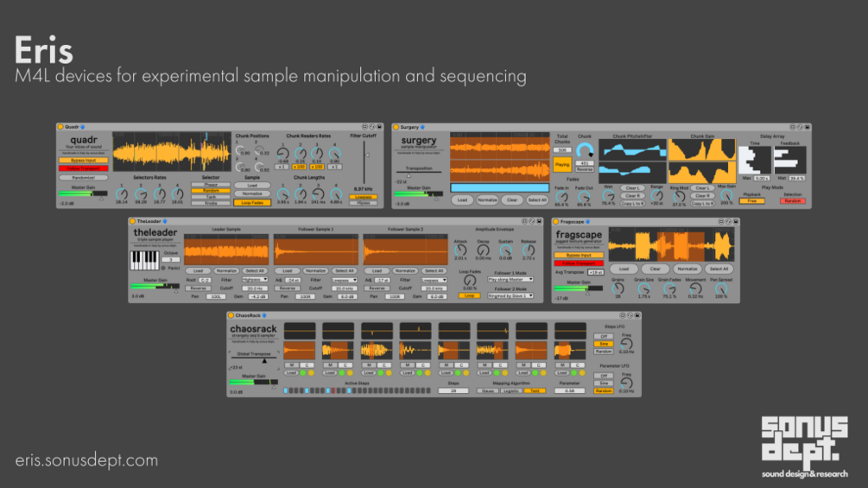This screenshot has width=868, height=488.
Task: Click Randomize! button in Quadr
Action: (84, 178)
